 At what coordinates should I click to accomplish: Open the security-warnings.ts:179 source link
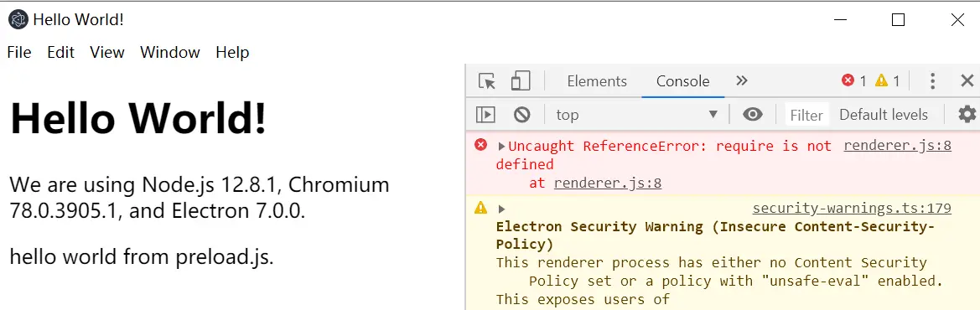tap(852, 208)
